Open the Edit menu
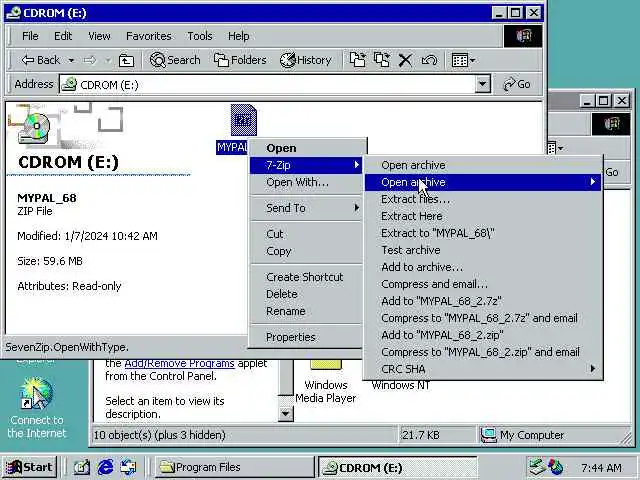The width and height of the screenshot is (640, 480). point(63,36)
